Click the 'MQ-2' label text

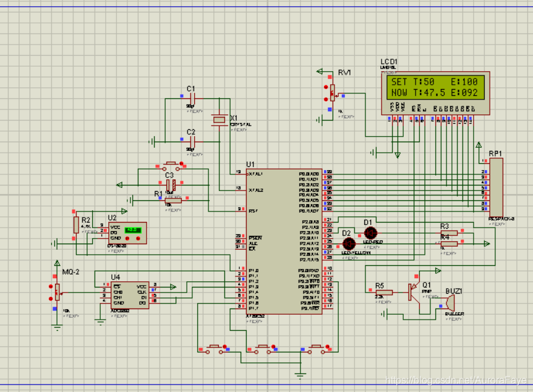pos(70,272)
